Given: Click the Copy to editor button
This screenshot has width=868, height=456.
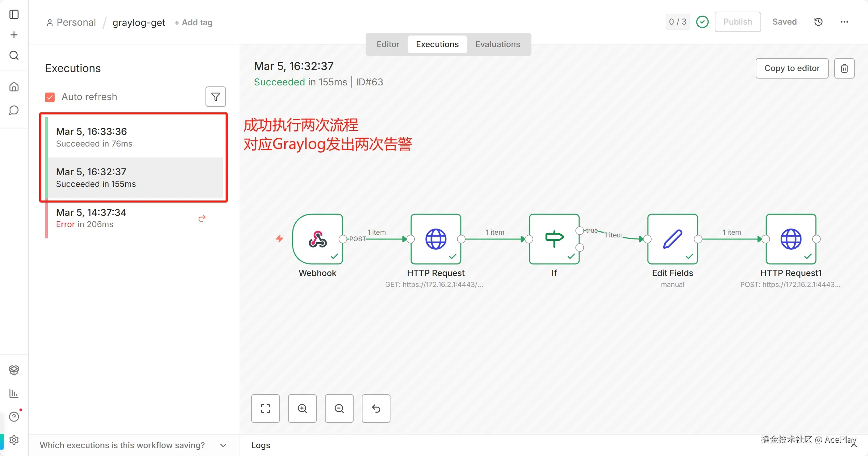Looking at the screenshot, I should (792, 68).
